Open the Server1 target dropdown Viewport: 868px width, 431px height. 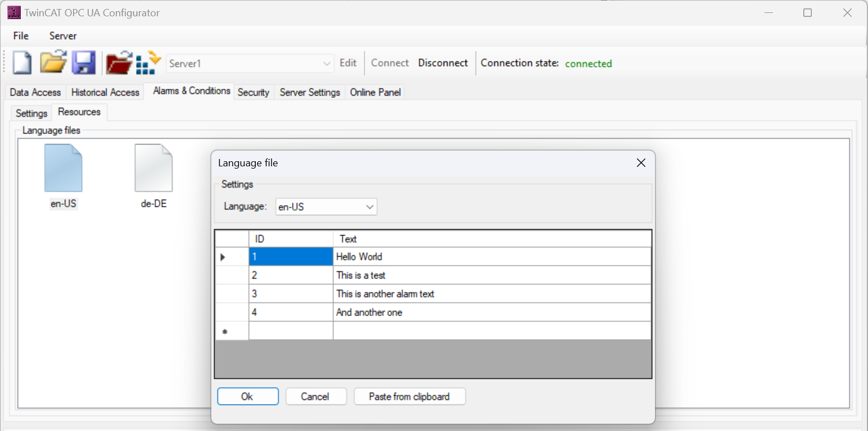(x=250, y=63)
